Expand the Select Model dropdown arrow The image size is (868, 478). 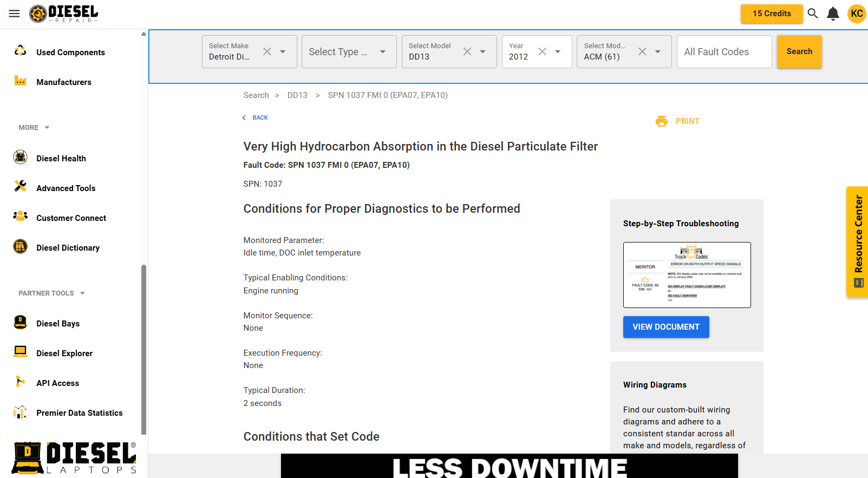[x=482, y=51]
